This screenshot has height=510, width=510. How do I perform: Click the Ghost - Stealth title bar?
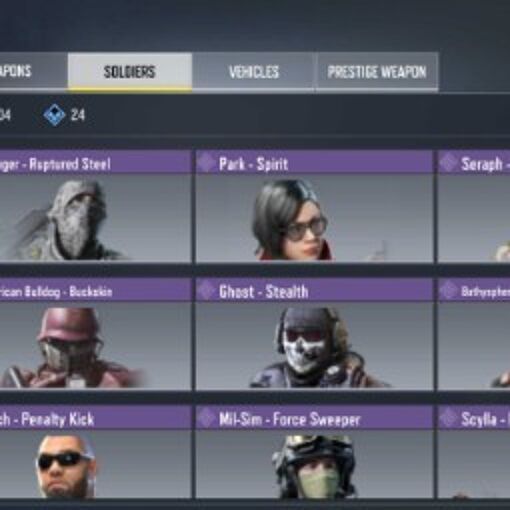314,290
